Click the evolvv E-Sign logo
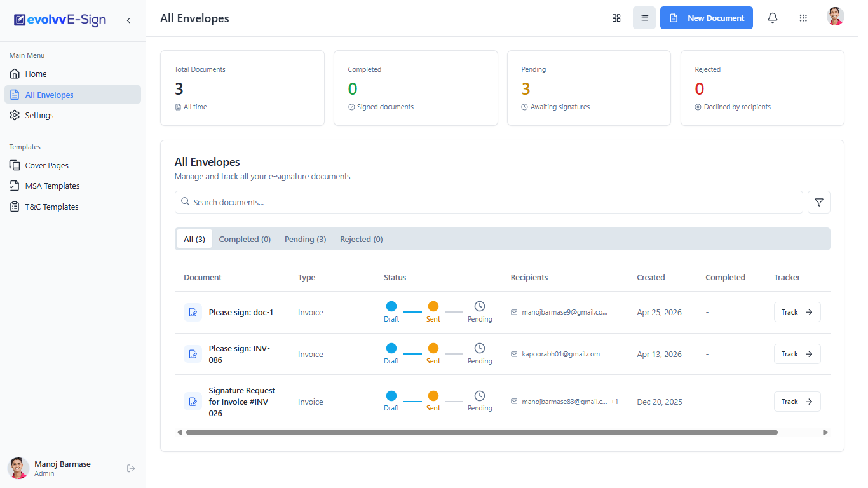Screen dimensions: 868x488 (x=60, y=20)
